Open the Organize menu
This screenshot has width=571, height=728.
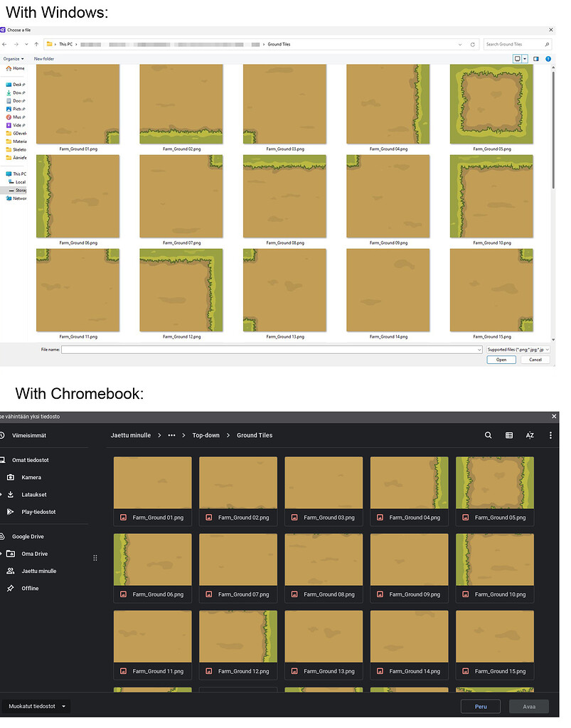(x=14, y=58)
